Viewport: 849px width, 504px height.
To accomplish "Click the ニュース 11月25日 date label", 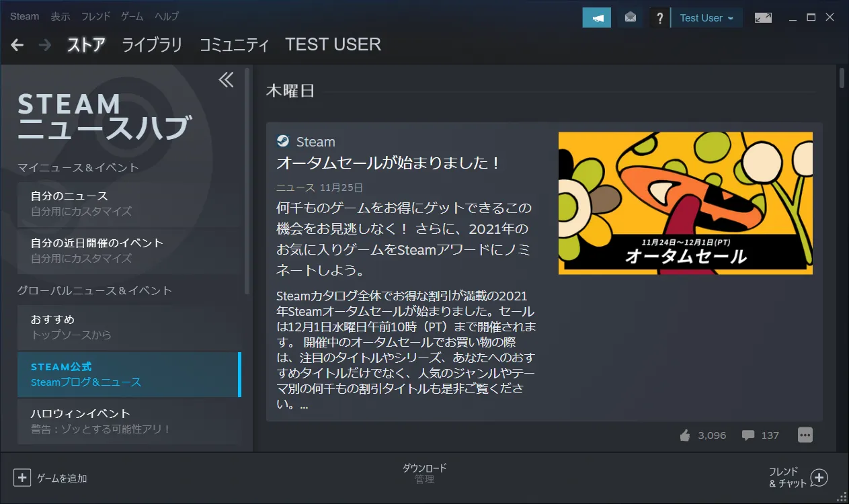I will (319, 187).
